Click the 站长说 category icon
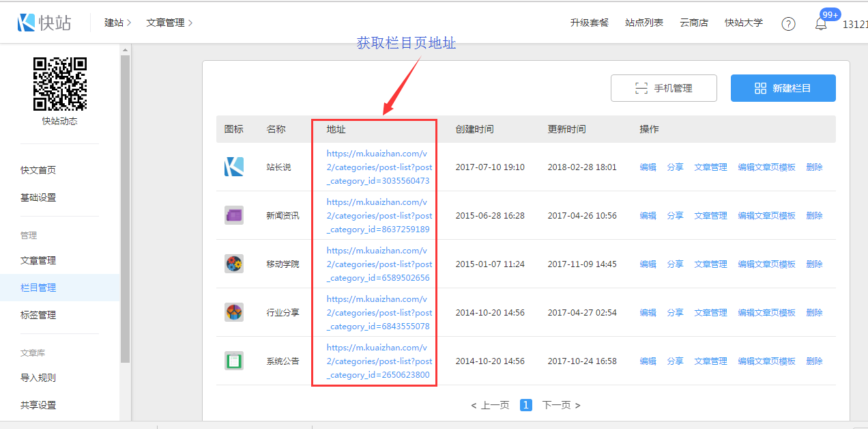The height and width of the screenshot is (429, 868). click(x=234, y=167)
